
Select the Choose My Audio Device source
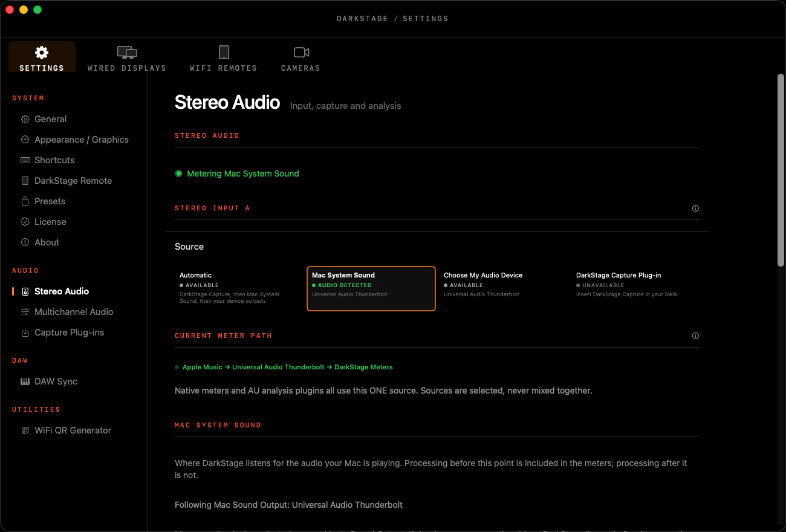point(503,288)
